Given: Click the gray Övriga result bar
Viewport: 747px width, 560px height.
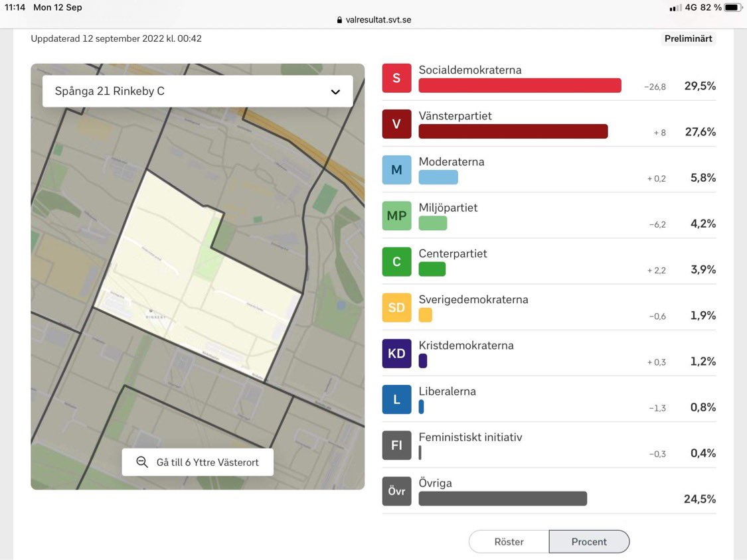Looking at the screenshot, I should coord(502,498).
